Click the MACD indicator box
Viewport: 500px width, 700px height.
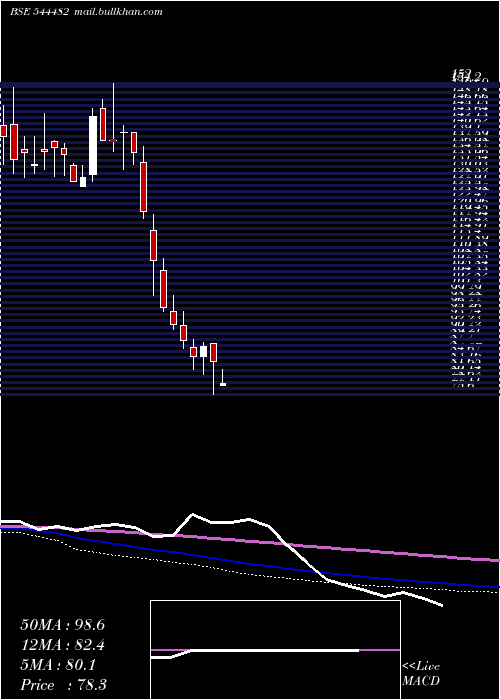point(275,650)
